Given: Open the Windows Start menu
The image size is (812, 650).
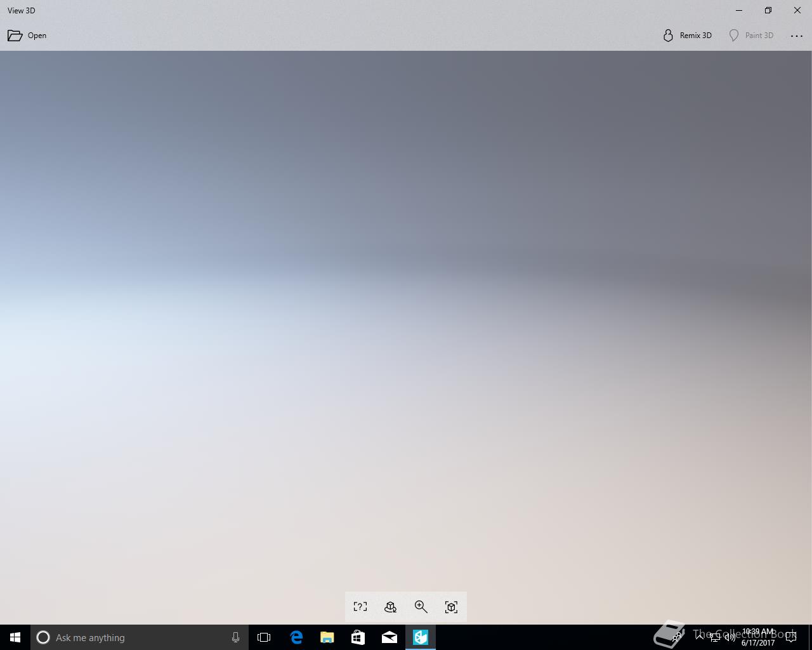Looking at the screenshot, I should tap(15, 637).
